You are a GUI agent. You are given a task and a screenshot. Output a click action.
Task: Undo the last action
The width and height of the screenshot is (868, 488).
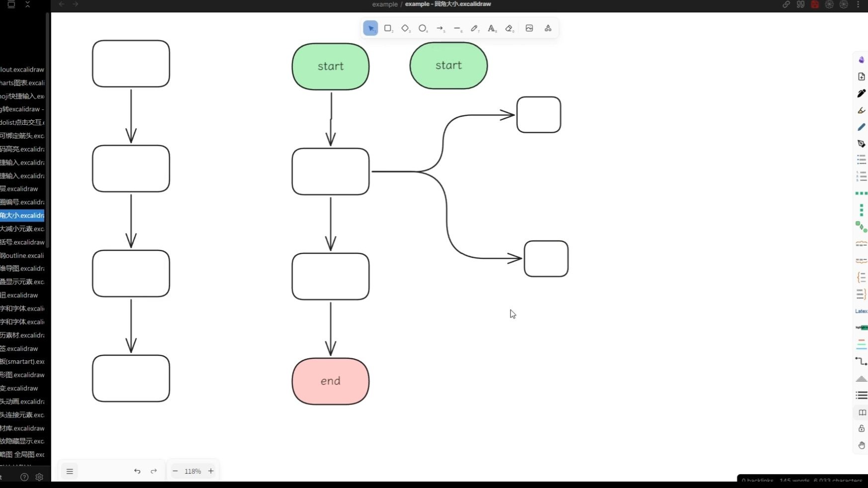137,471
